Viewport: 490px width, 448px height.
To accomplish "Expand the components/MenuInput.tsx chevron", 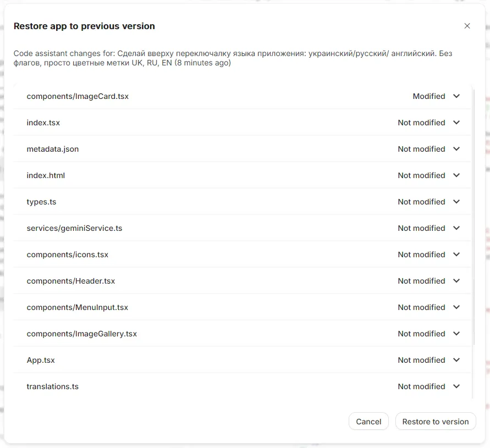I will click(x=456, y=307).
